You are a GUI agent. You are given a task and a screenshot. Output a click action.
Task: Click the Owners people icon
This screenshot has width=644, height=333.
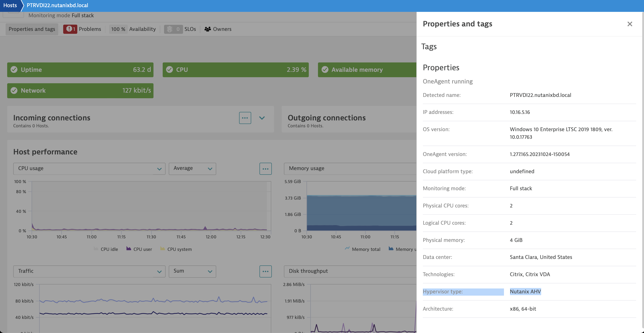[207, 29]
